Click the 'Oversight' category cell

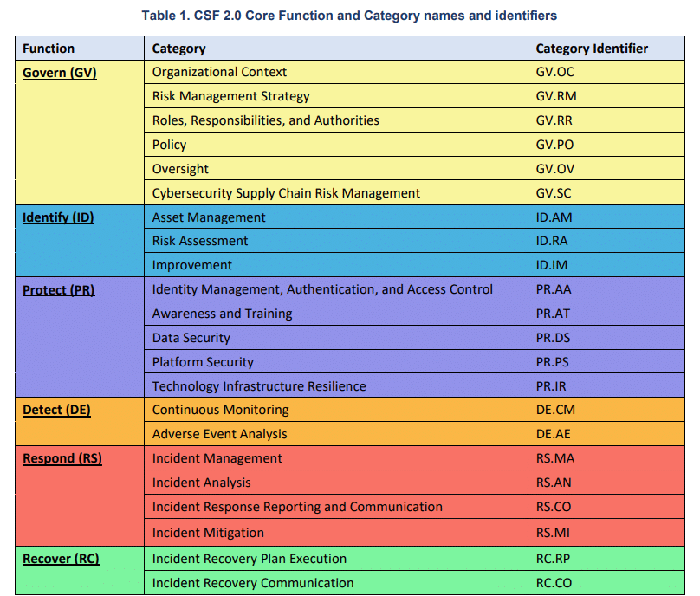(x=336, y=168)
